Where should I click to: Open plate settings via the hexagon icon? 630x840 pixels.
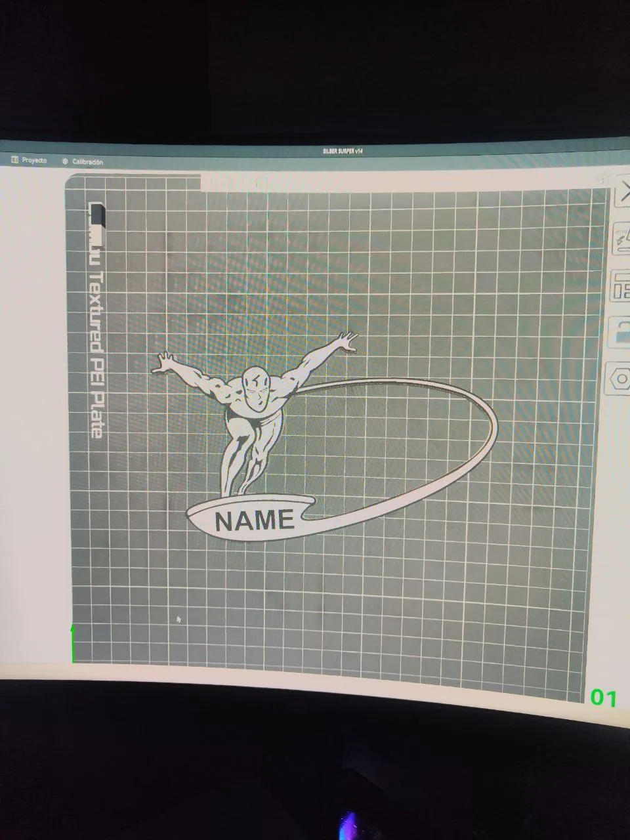(x=619, y=378)
